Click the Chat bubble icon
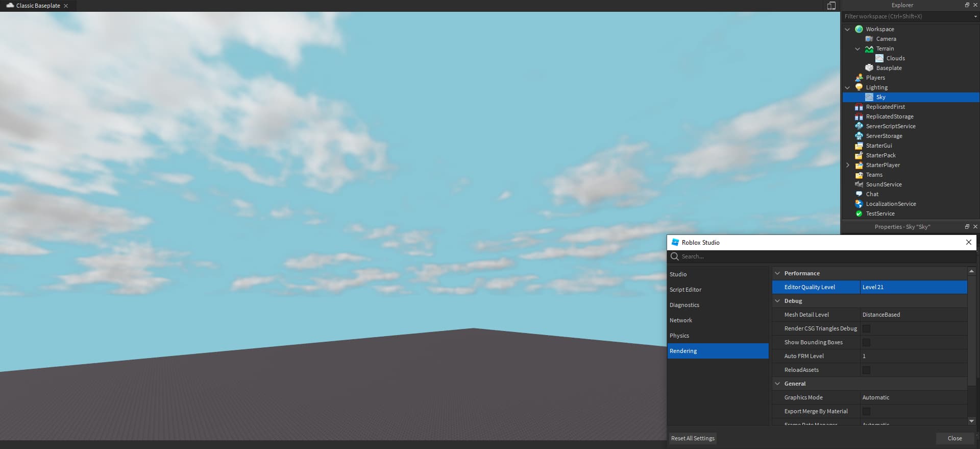The image size is (980, 449). pos(859,194)
